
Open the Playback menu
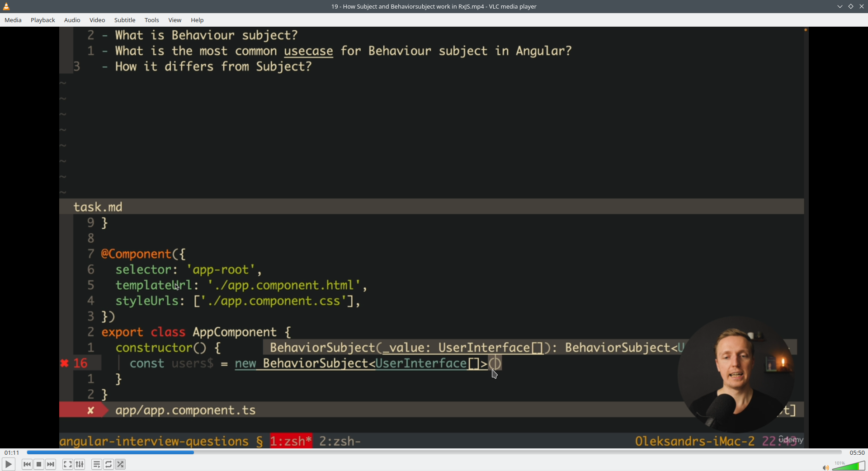tap(43, 20)
